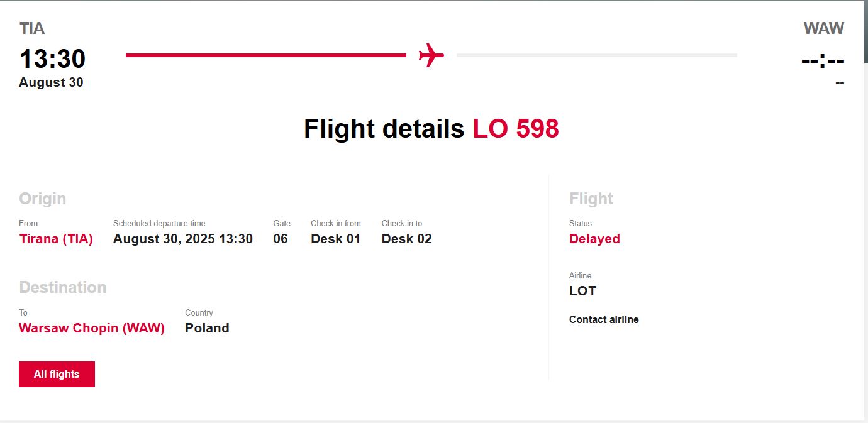Click the red airplane icon
This screenshot has width=868, height=423.
431,55
